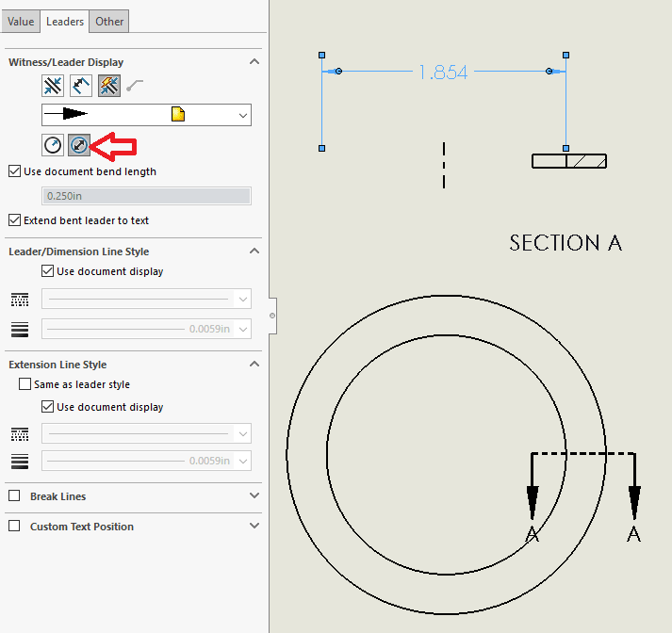Click the extension line style icon

20,434
